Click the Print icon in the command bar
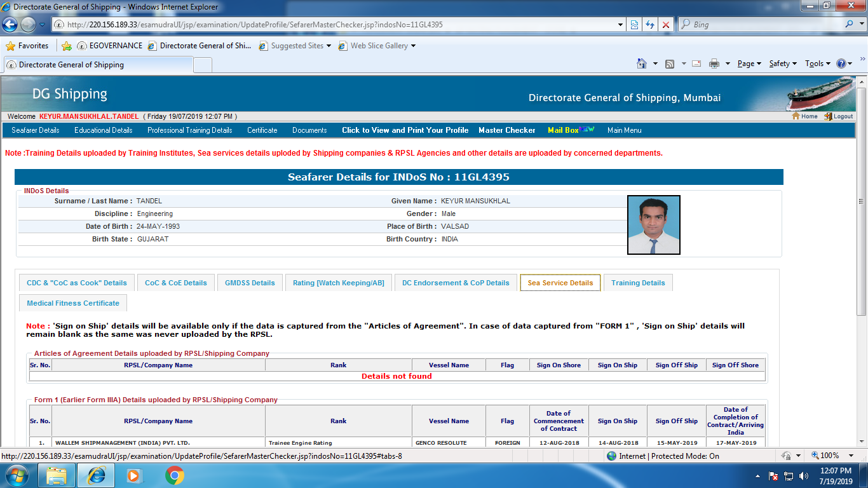This screenshot has width=868, height=488. point(714,64)
